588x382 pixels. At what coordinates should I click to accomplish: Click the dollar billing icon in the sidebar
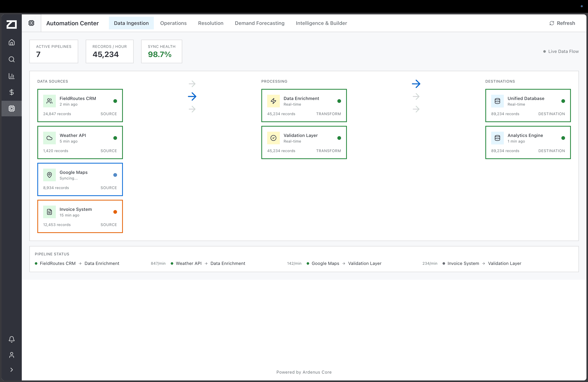pyautogui.click(x=12, y=92)
